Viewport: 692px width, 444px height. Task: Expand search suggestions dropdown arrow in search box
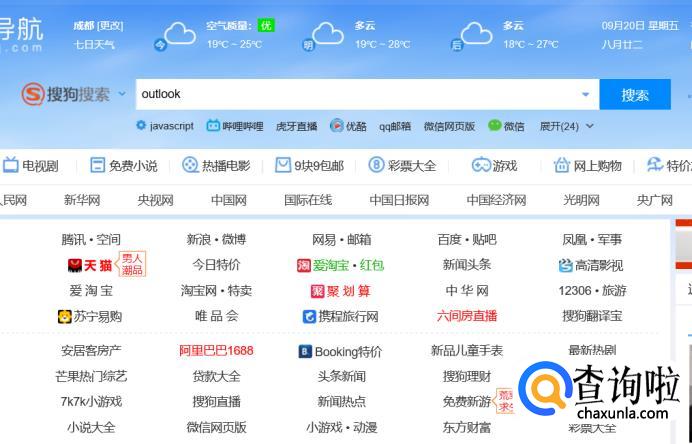click(586, 94)
